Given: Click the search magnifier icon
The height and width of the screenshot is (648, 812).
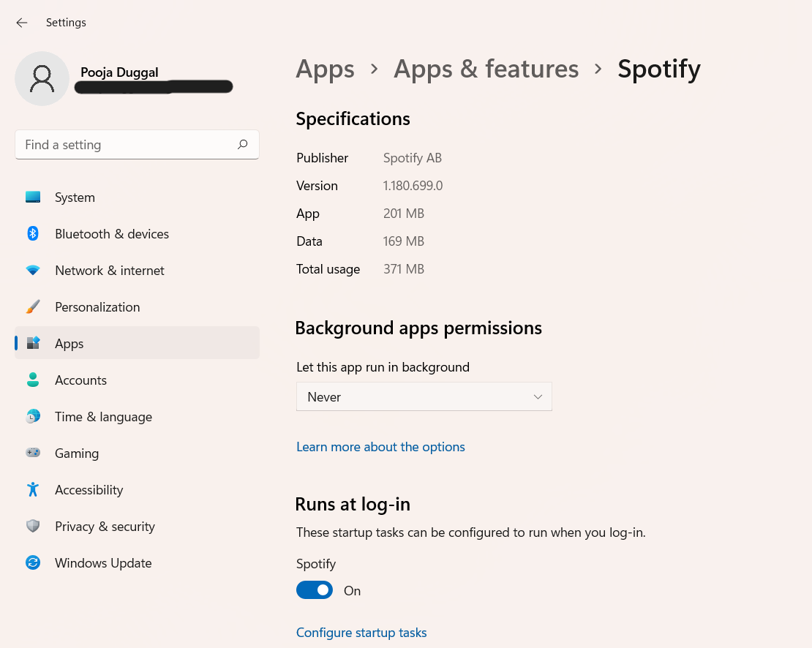Looking at the screenshot, I should (243, 145).
